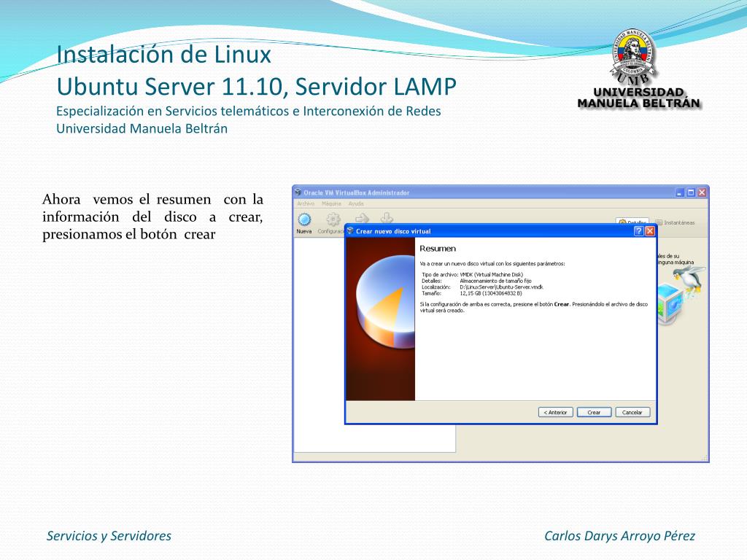Click the footer name 'Carlos Darys Arroyo Pérez'
The width and height of the screenshot is (747, 560).
(x=620, y=536)
